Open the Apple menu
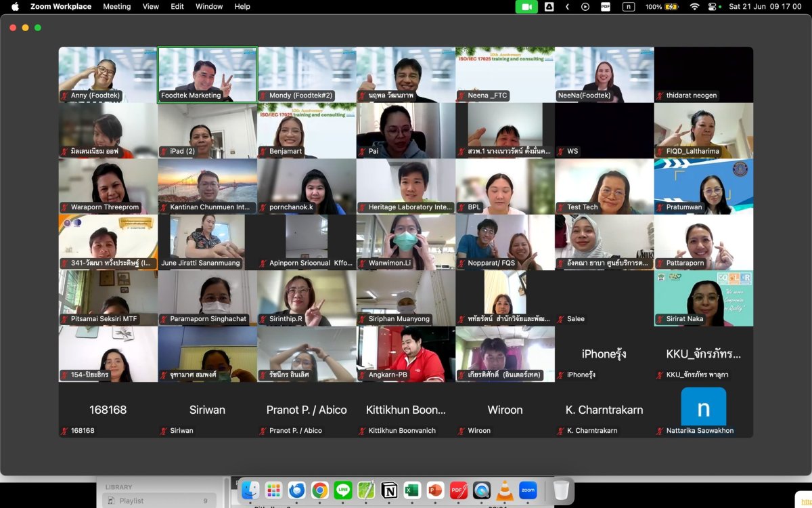Screen dimensions: 812x508 pos(15,7)
